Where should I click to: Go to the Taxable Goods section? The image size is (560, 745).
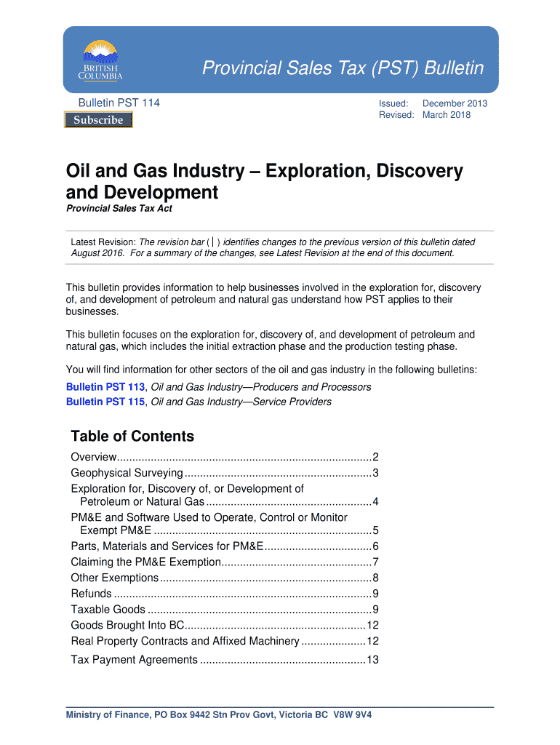[108, 610]
